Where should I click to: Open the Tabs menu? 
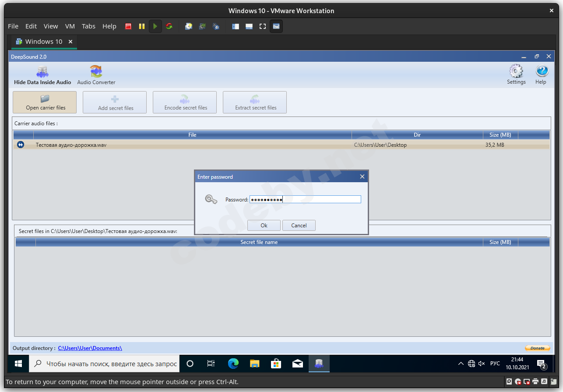click(88, 26)
